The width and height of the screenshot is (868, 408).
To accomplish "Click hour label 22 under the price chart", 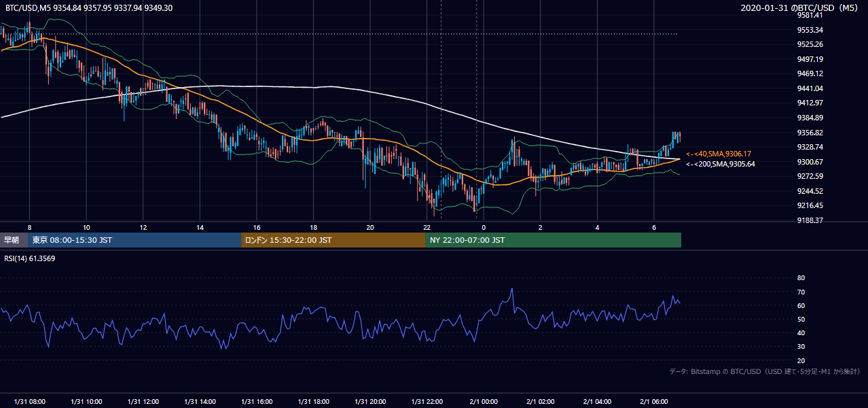I will click(x=427, y=227).
